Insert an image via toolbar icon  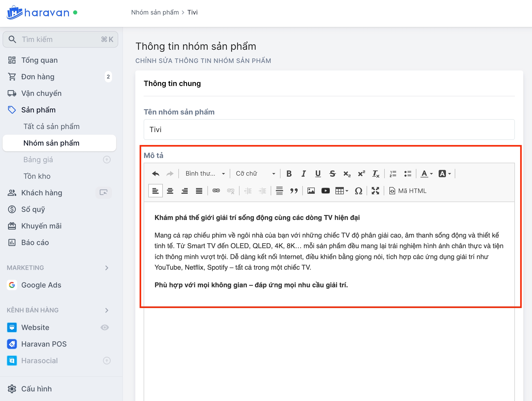tap(311, 191)
